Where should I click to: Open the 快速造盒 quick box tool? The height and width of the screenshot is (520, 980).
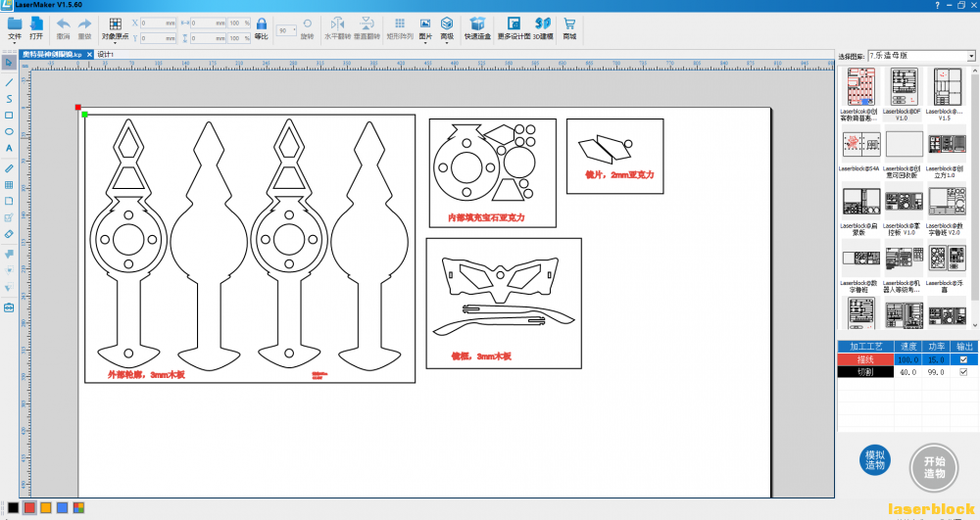(x=477, y=28)
